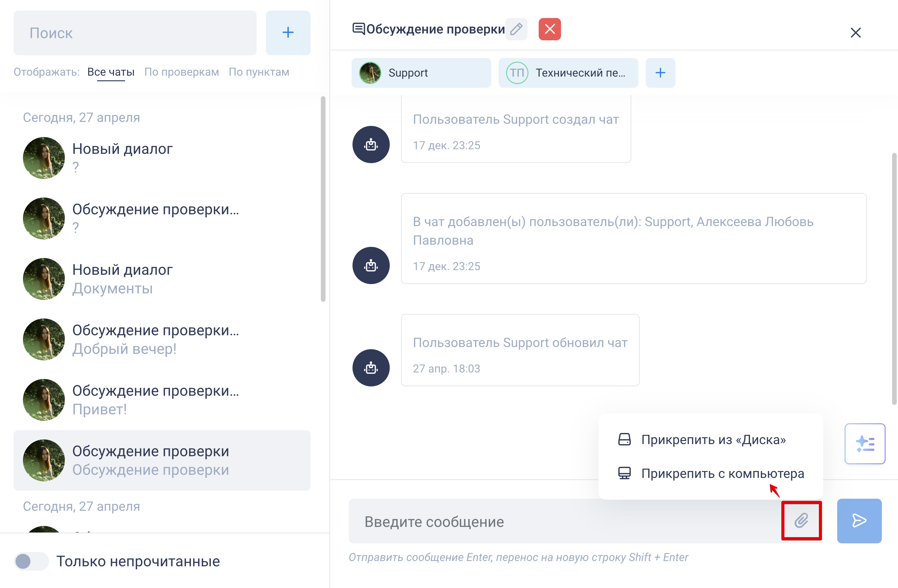898x588 pixels.
Task: Open 'Обсуждение проверки...' chat with '?' preview
Action: (x=162, y=218)
